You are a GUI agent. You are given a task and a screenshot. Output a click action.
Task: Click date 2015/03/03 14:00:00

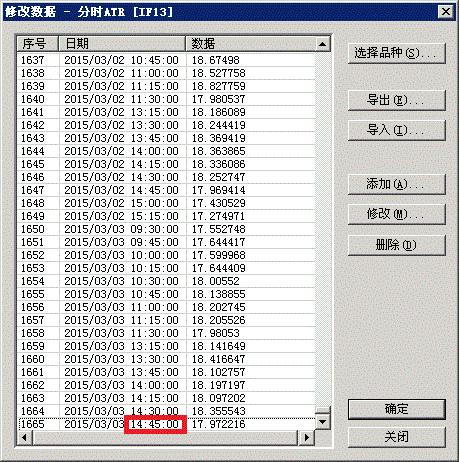click(x=121, y=385)
